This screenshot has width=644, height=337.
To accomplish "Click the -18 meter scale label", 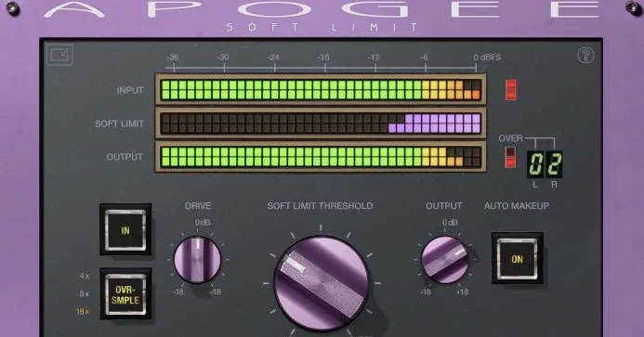I will pyautogui.click(x=323, y=58).
